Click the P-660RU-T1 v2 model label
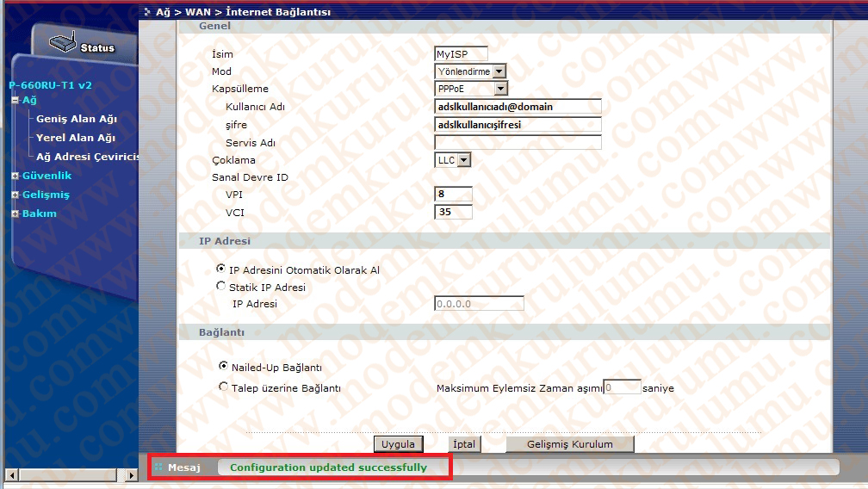The height and width of the screenshot is (489, 868). 50,85
